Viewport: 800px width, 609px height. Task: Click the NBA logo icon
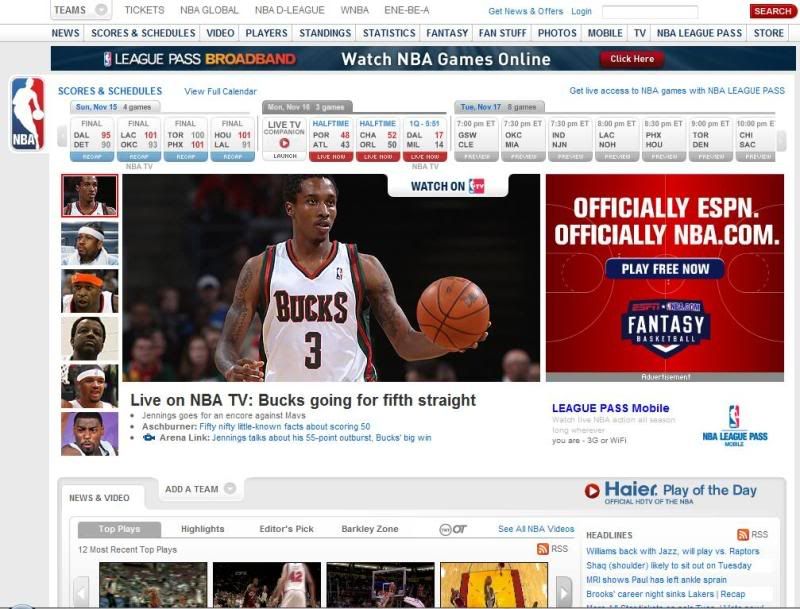pos(29,113)
